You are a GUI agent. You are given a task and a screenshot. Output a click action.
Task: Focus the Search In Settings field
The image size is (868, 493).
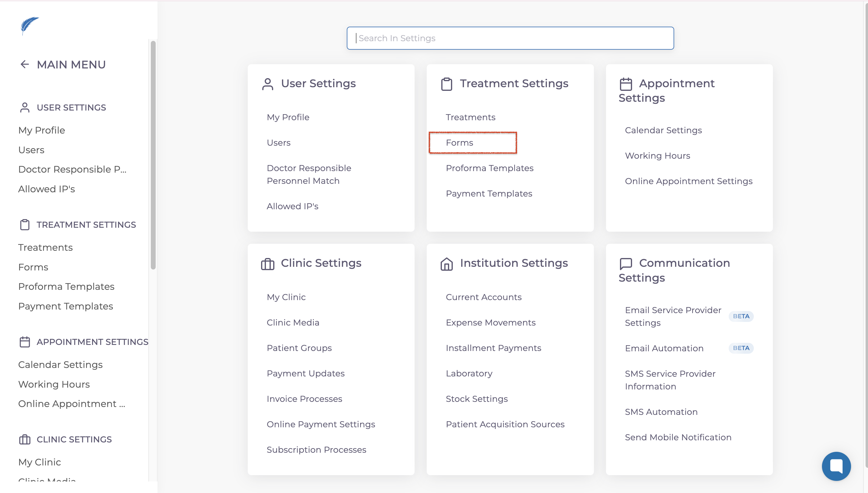tap(510, 38)
